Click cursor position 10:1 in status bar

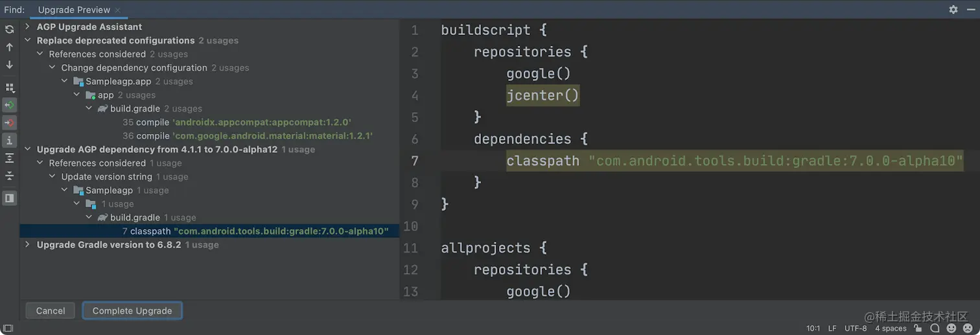tap(813, 329)
